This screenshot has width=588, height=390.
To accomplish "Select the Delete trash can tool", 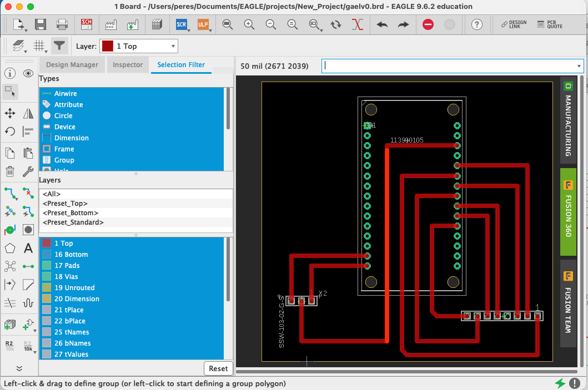I will (10, 171).
